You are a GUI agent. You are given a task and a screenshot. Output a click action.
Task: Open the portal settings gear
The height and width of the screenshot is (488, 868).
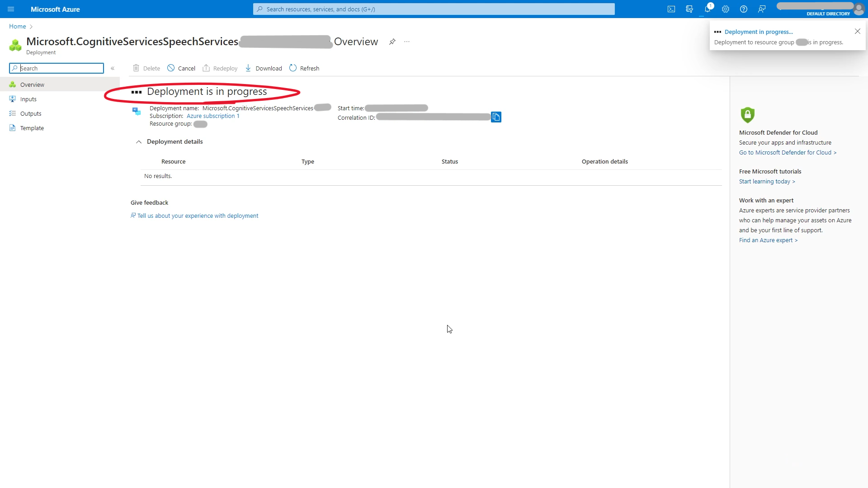[726, 9]
